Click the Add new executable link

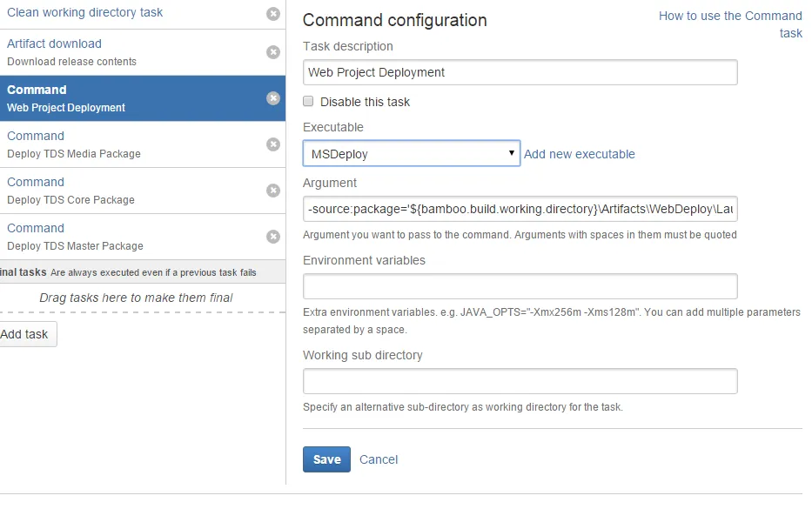tap(580, 154)
